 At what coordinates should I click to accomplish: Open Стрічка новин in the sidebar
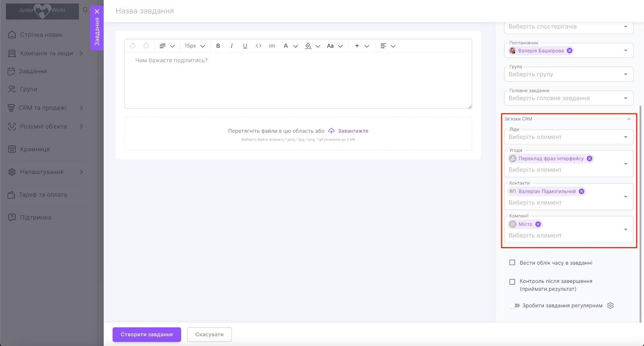click(41, 35)
